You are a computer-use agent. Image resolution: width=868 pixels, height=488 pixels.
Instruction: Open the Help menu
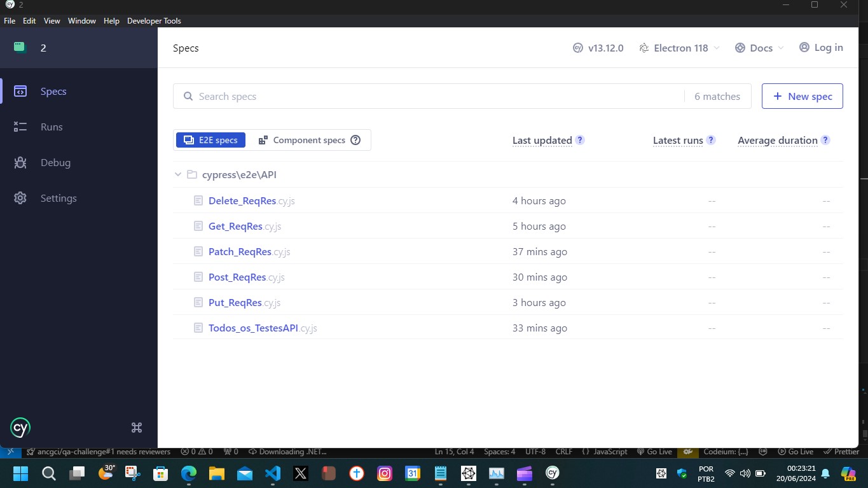coord(111,20)
